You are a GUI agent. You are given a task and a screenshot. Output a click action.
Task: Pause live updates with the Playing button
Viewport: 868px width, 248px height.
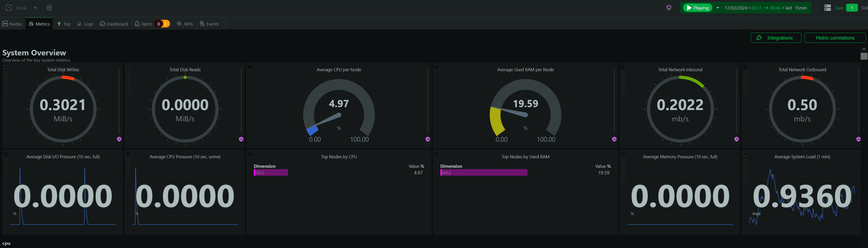(x=698, y=8)
